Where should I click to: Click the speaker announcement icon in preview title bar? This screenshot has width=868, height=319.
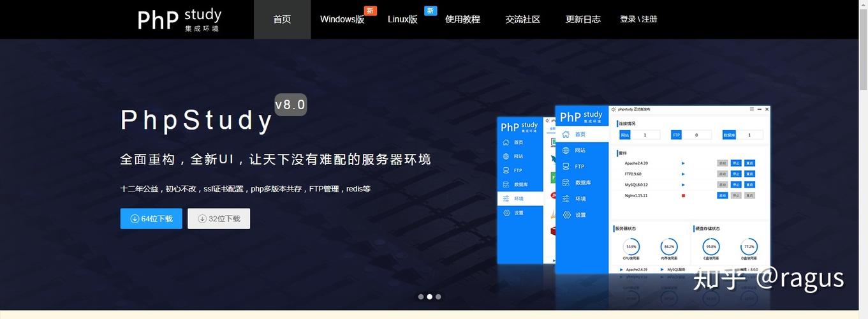614,110
